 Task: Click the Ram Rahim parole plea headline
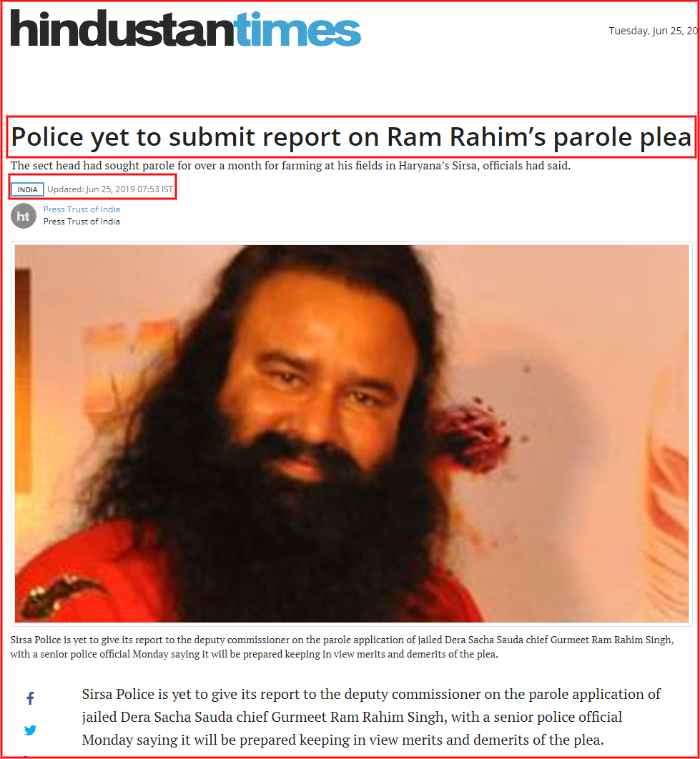click(x=351, y=137)
